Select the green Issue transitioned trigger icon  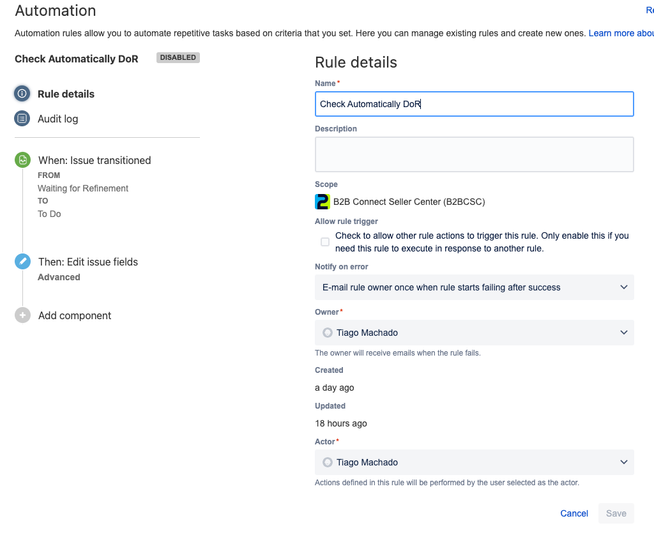pos(23,160)
